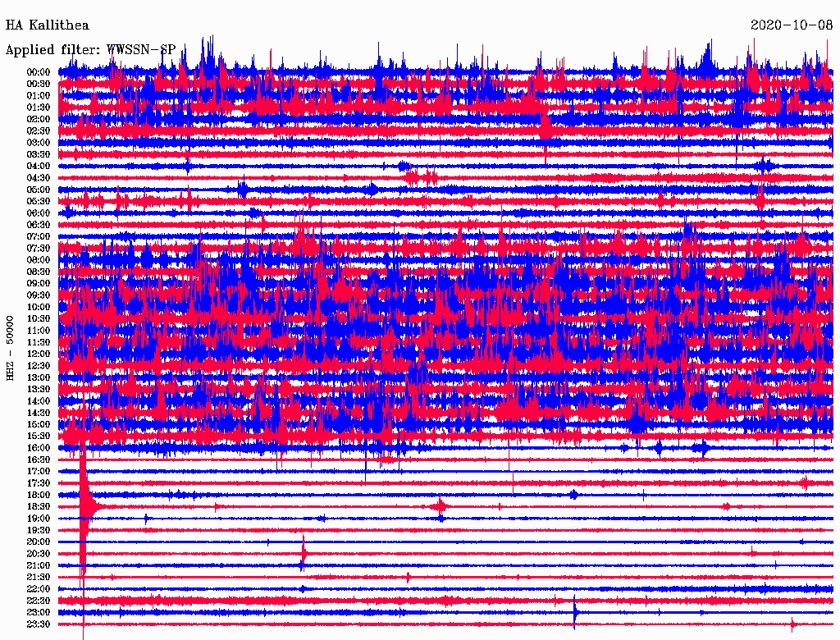Viewport: 840px width, 640px height.
Task: Select the 10:00 time row label
Action: 39,307
